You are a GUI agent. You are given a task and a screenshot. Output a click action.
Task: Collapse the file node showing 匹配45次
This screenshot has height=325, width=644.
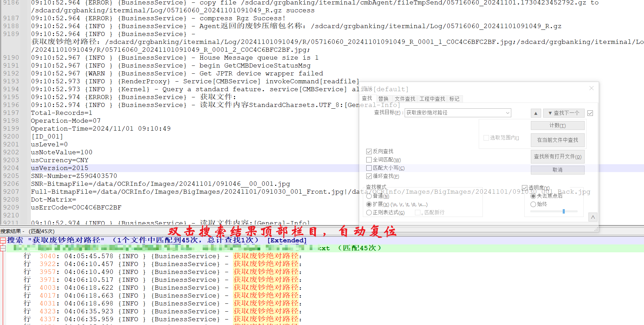(x=3, y=248)
